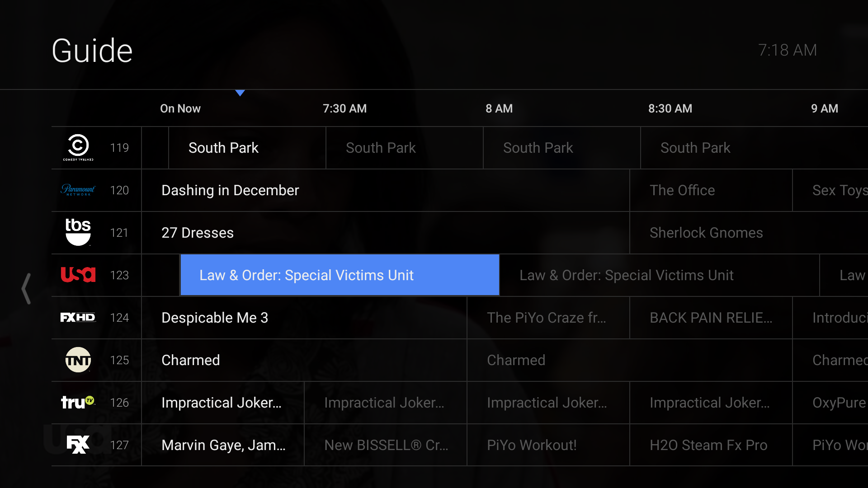The width and height of the screenshot is (868, 488).
Task: Click the USA Network channel logo
Action: (x=78, y=275)
